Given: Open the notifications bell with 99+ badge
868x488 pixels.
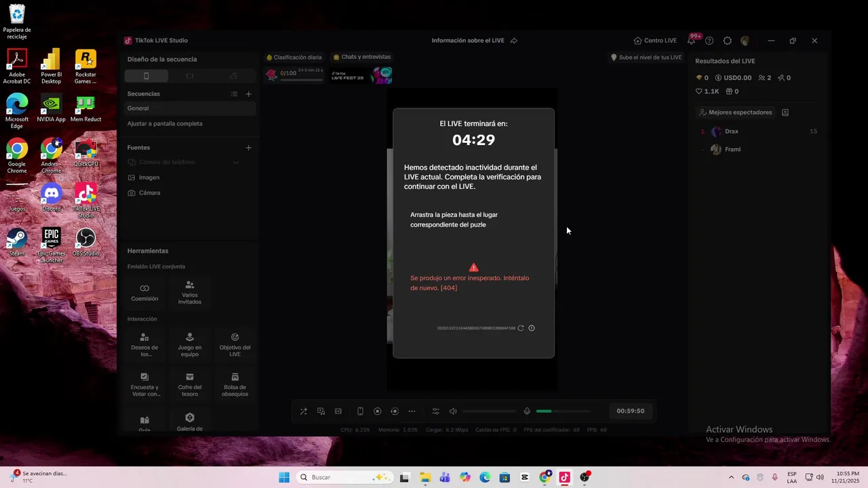Looking at the screenshot, I should 692,41.
